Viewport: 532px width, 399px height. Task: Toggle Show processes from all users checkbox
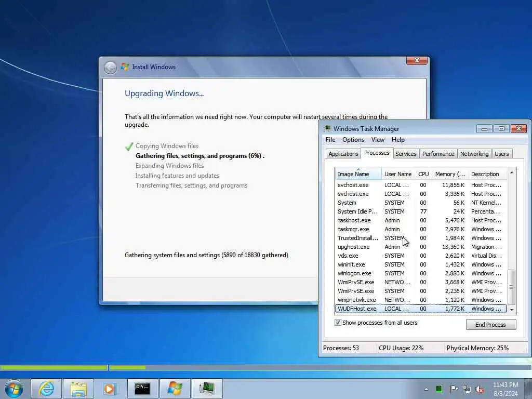[x=338, y=323]
